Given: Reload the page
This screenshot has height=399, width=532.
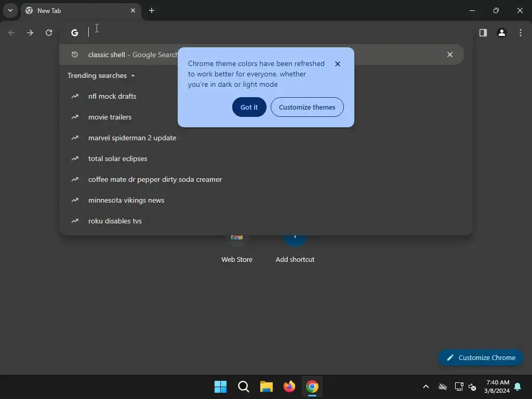Looking at the screenshot, I should tap(49, 33).
